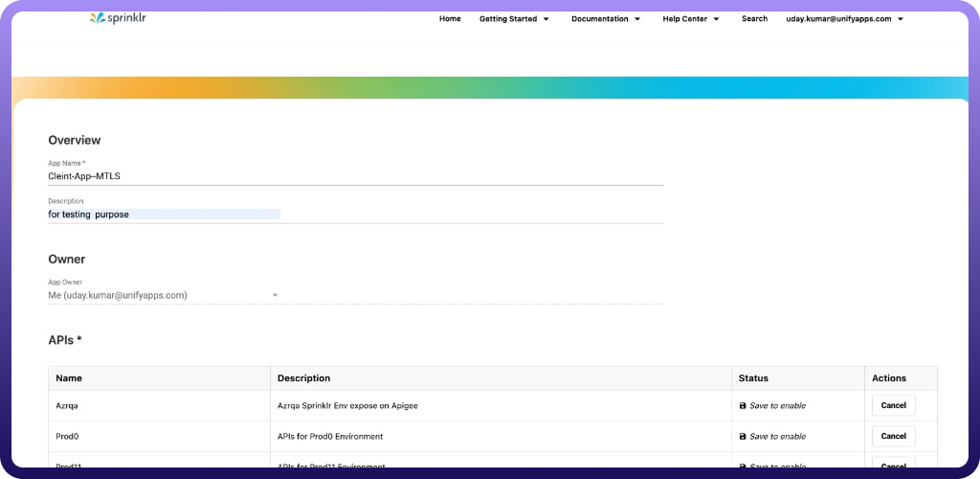Click the save icon in Azrqa status

tap(743, 406)
